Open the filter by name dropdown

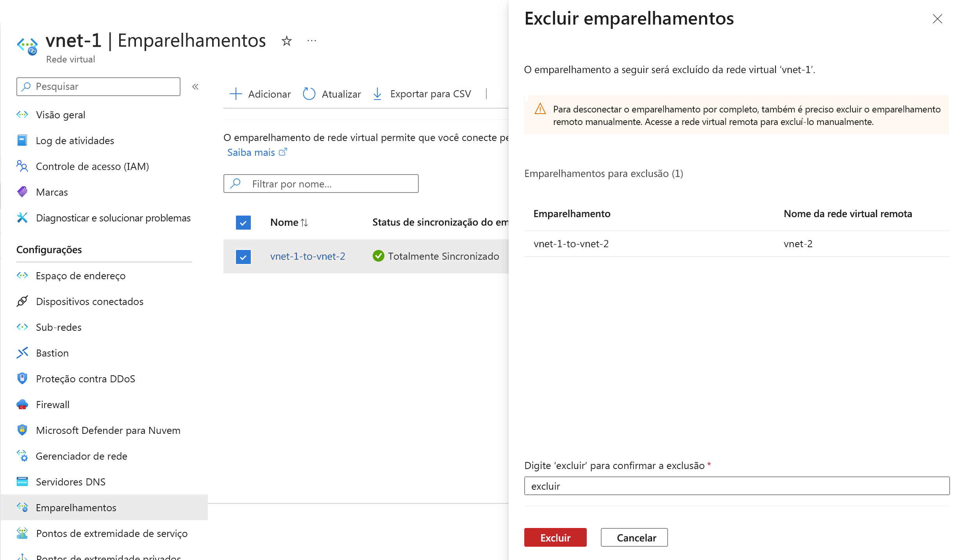tap(322, 184)
